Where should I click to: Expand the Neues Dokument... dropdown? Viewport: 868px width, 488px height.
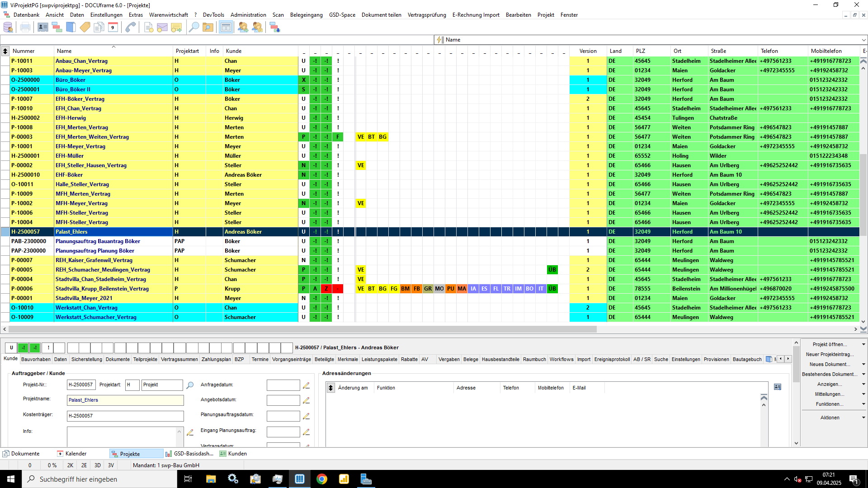tap(863, 364)
